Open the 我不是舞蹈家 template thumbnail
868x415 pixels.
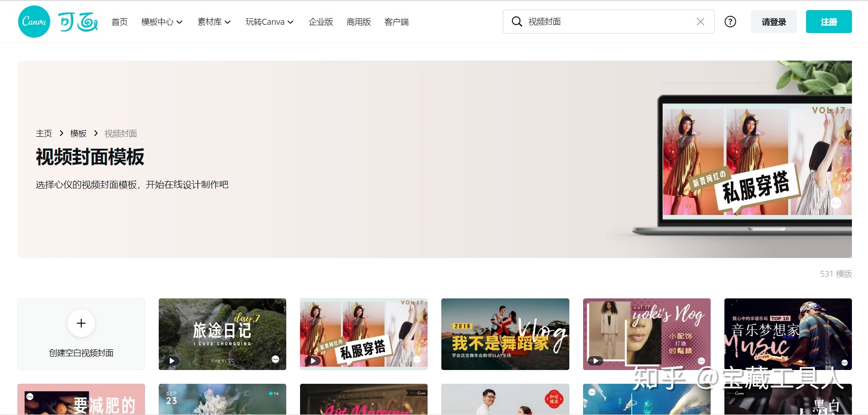click(505, 334)
